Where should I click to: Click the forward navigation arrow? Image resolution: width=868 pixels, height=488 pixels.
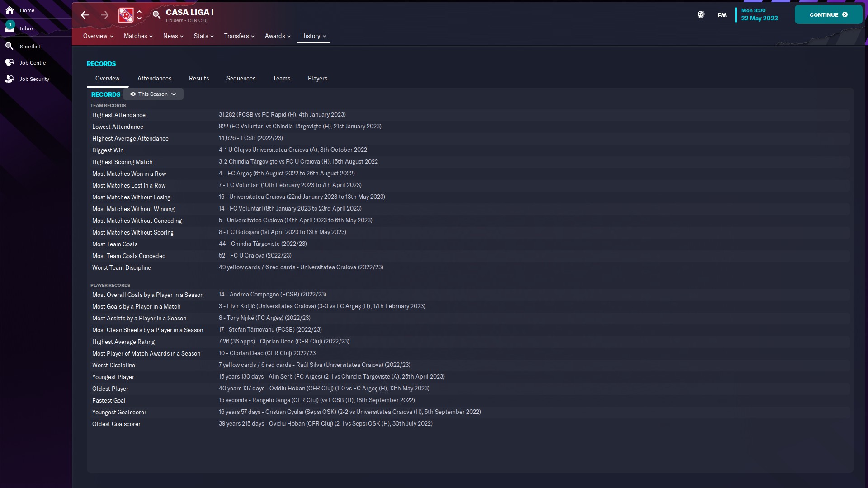[105, 15]
